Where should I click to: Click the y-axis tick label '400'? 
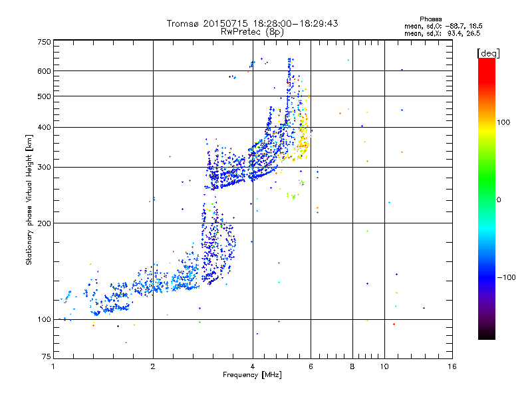(x=44, y=128)
